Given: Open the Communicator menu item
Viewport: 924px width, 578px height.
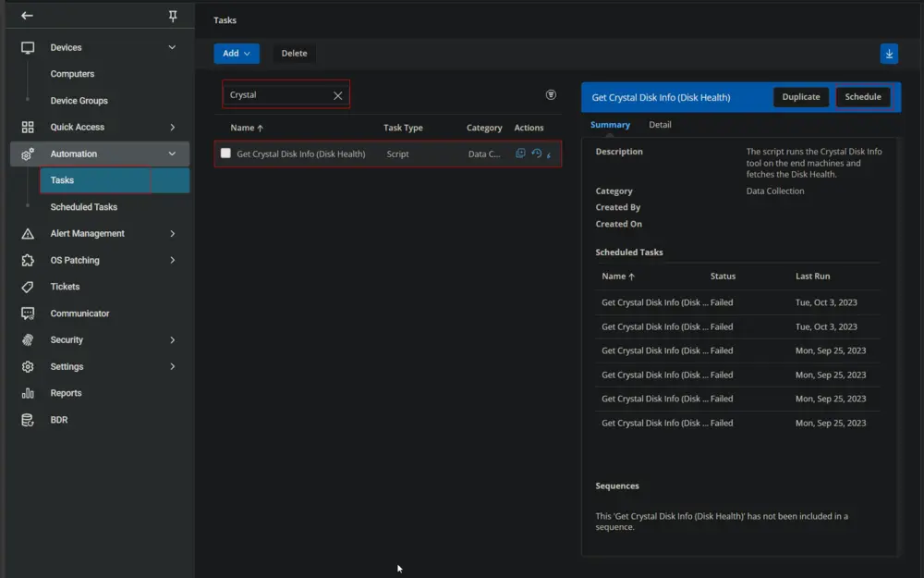Looking at the screenshot, I should click(x=80, y=314).
